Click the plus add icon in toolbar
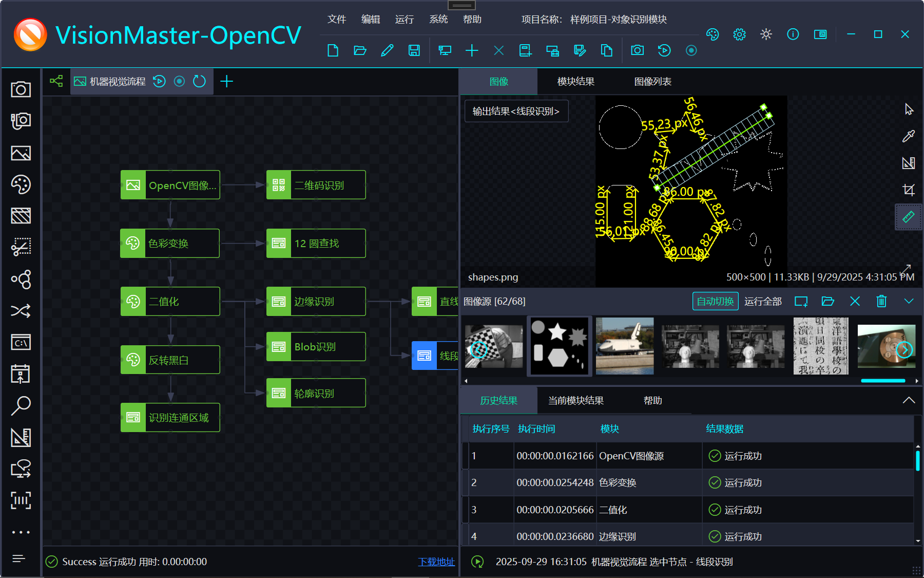 (x=472, y=50)
